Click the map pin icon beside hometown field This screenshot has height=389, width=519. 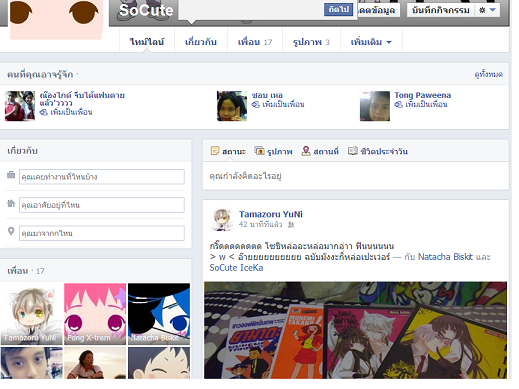point(11,231)
